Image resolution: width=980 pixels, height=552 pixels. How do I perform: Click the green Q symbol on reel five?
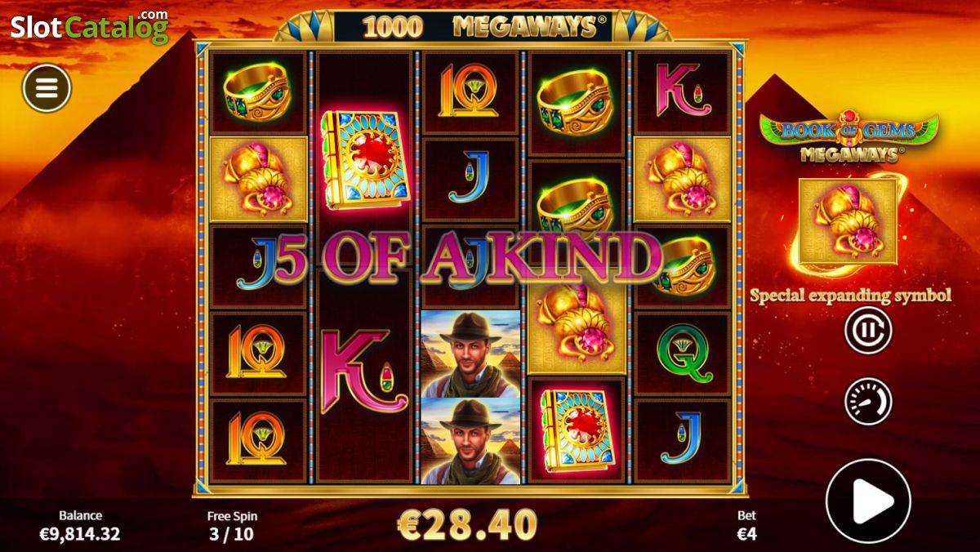(x=684, y=354)
